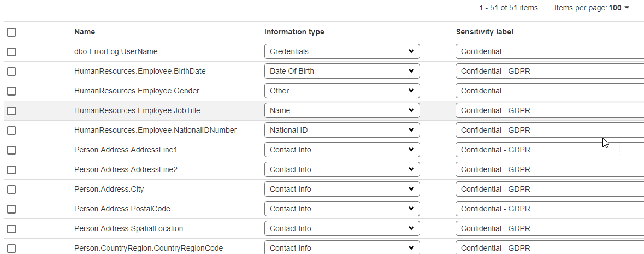Click the Information type column header
Viewport: 644px width, 254px height.
point(294,32)
